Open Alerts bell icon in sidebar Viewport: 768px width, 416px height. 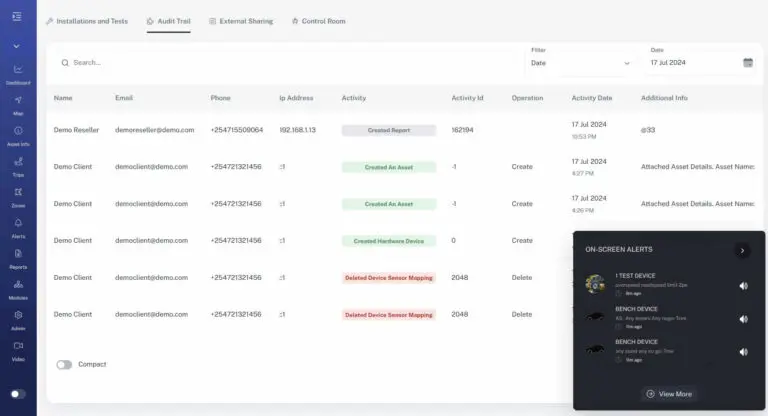(x=18, y=227)
